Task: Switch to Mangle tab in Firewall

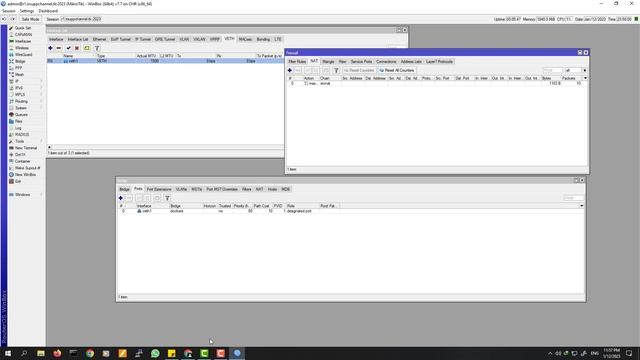Action: point(328,62)
